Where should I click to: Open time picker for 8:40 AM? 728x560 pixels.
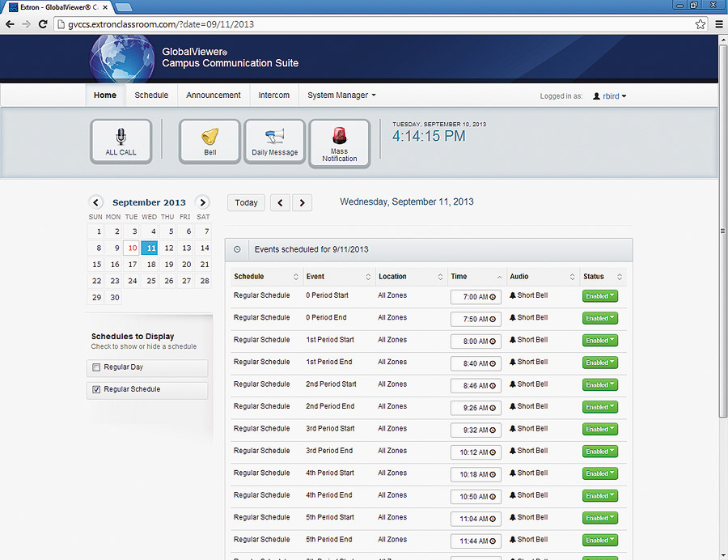[x=493, y=363]
